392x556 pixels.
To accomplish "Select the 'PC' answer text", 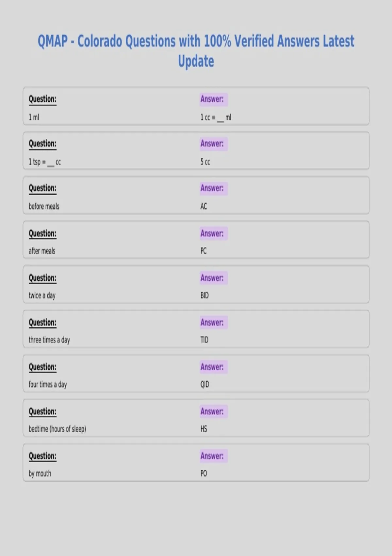I will 204,251.
